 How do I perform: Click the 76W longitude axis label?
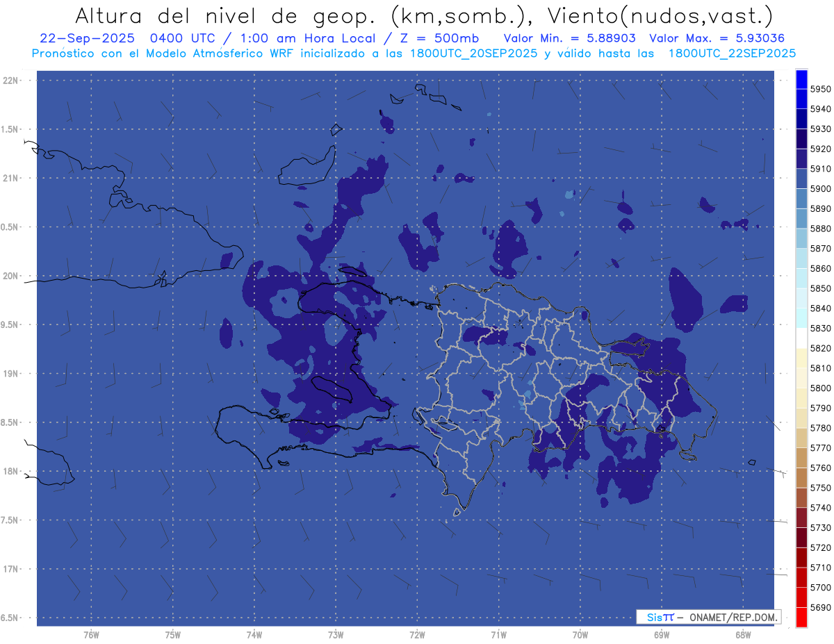pyautogui.click(x=91, y=634)
